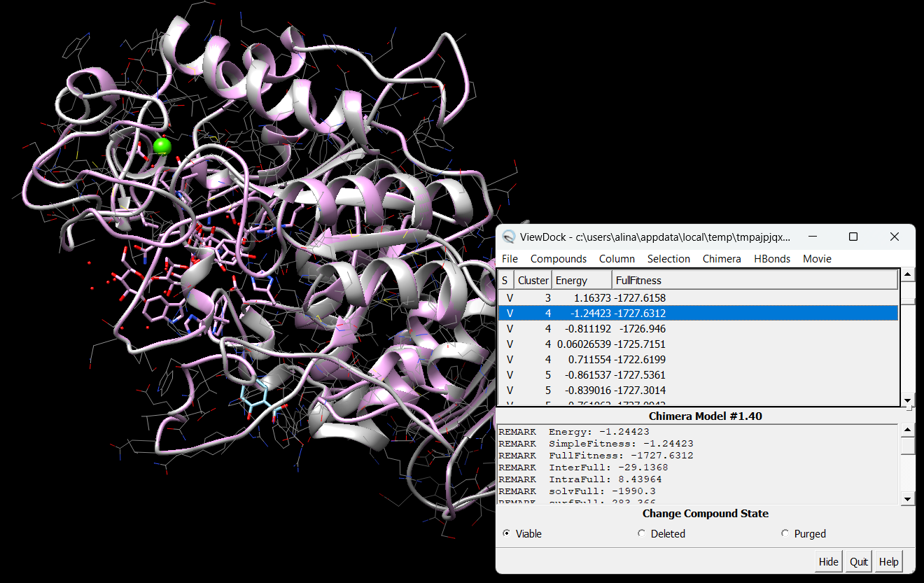
Task: Select row with energy 0.711554
Action: tap(698, 359)
